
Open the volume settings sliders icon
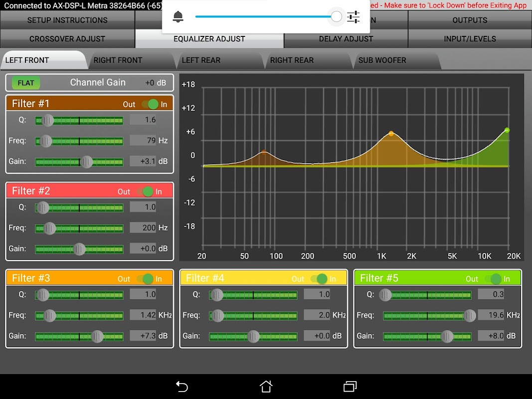(x=353, y=17)
